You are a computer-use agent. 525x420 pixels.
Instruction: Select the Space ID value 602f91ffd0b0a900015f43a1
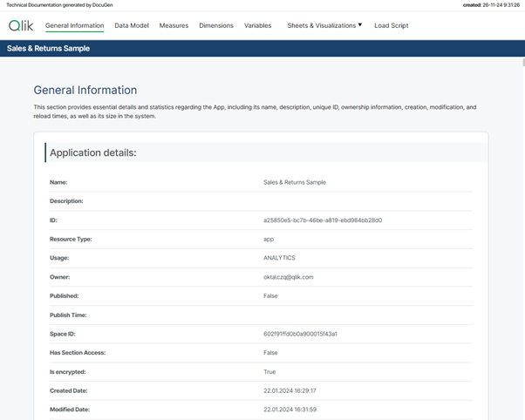[x=300, y=334]
